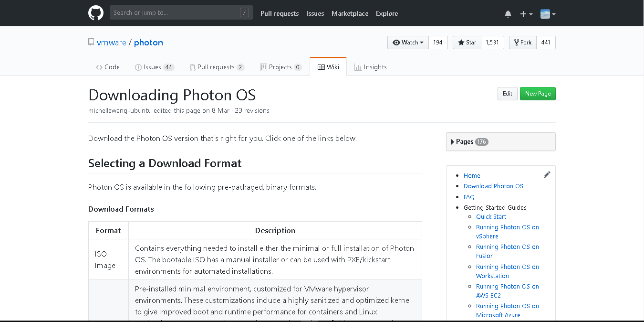
Task: Select Marketplace in the top navigation
Action: 350,13
